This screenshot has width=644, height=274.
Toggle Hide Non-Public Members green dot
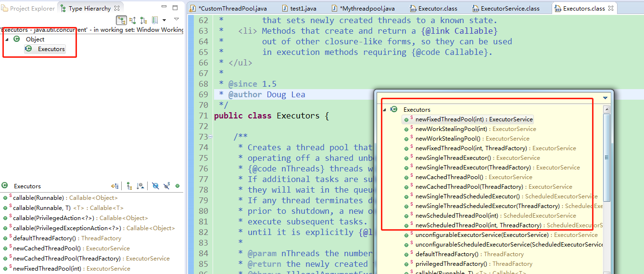177,186
